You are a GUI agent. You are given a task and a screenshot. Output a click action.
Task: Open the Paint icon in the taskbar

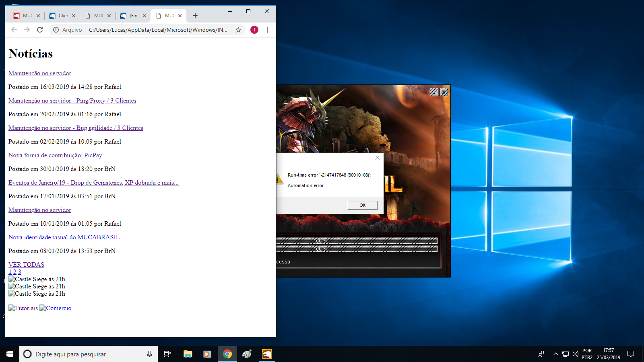point(247,354)
